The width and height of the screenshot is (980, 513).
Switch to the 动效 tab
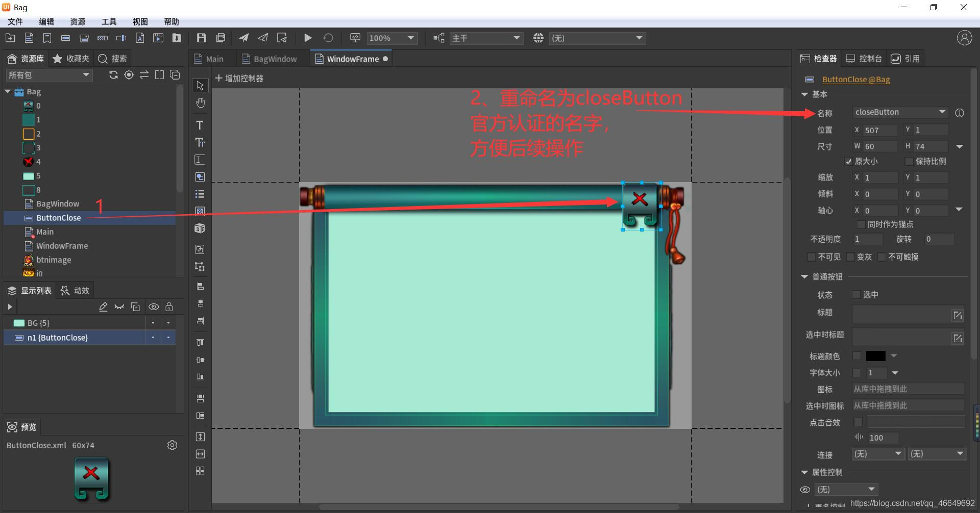(75, 291)
